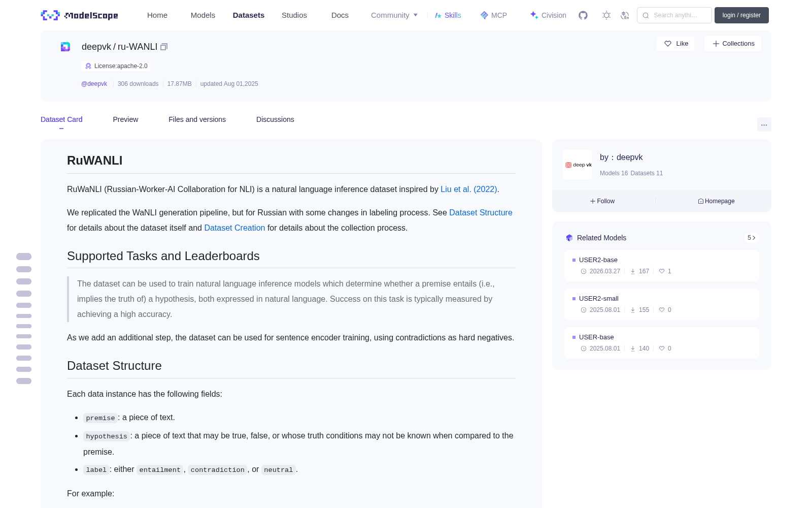Screen dimensions: 812x508
Task: Click the Related Models cube icon
Action: (x=569, y=238)
